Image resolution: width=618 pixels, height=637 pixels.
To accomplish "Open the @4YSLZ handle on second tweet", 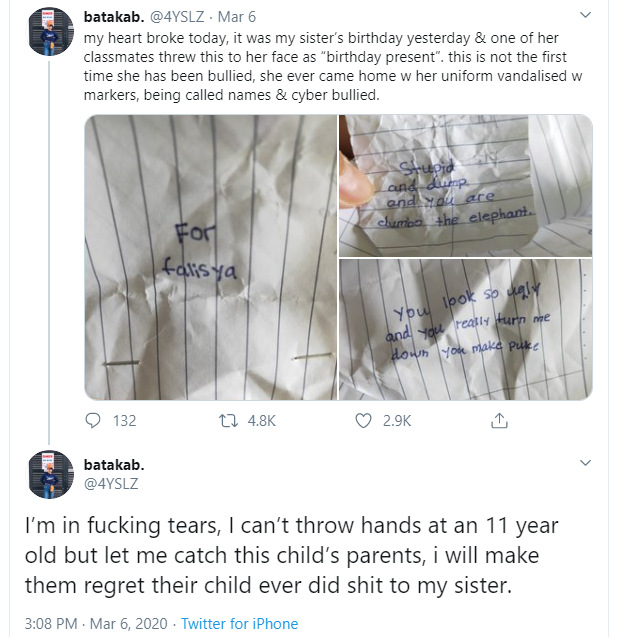I will (112, 485).
